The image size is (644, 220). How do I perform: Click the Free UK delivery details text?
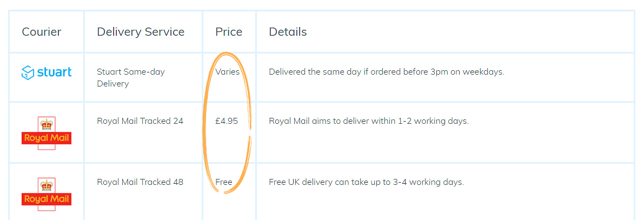pyautogui.click(x=367, y=182)
